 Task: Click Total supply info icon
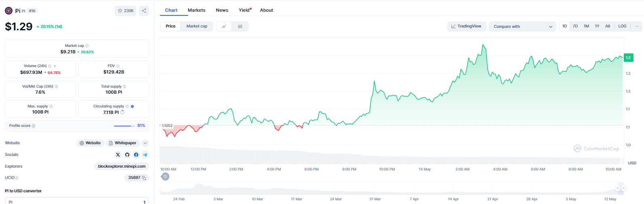(x=124, y=86)
